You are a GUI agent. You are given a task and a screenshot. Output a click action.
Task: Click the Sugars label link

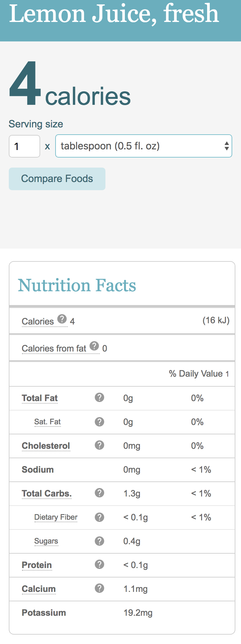[46, 541]
